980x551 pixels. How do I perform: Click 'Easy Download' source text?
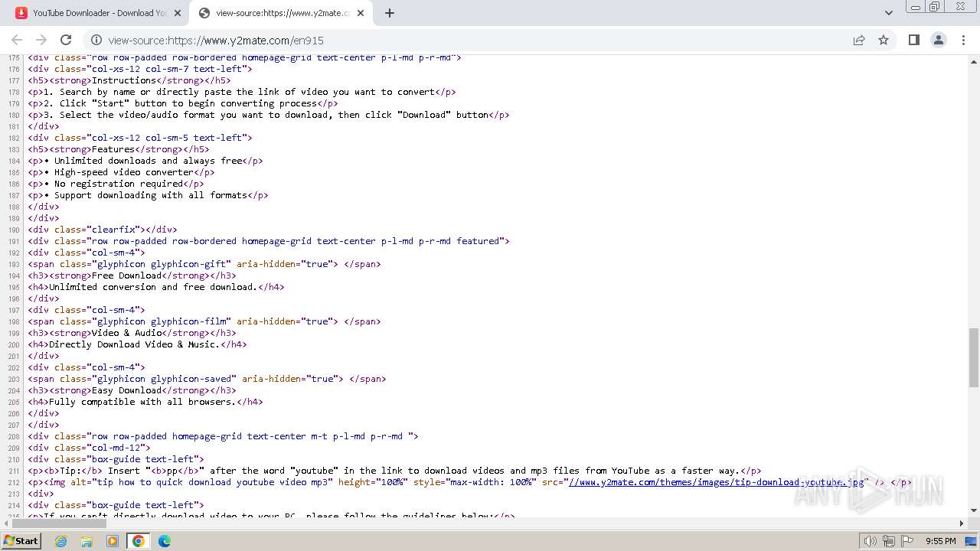coord(126,390)
